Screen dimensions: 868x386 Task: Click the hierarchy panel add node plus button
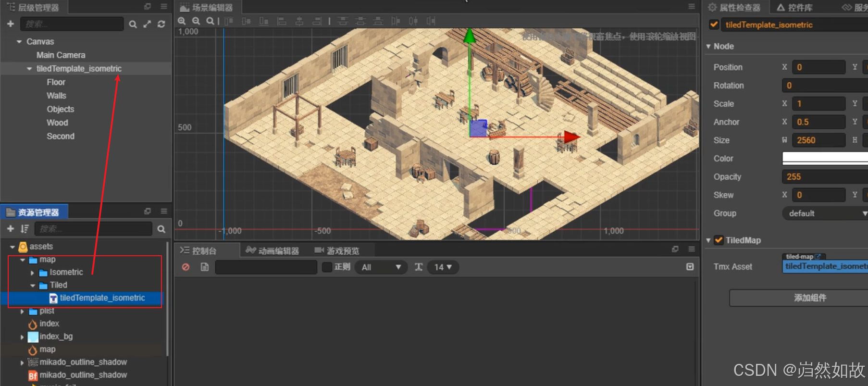tap(10, 24)
